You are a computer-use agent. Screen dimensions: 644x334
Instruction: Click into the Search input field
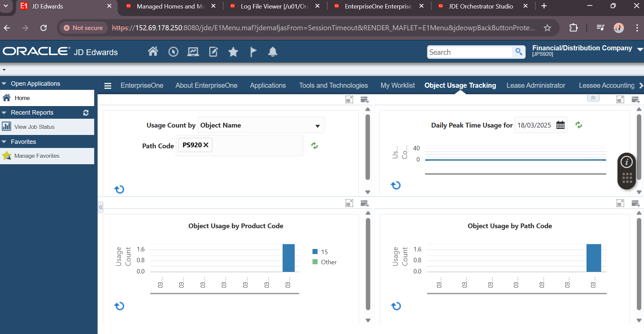(x=469, y=52)
